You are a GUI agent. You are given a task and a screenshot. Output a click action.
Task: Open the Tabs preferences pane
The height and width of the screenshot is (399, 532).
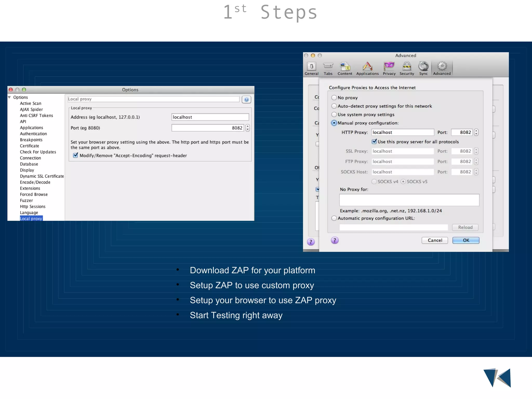click(328, 69)
